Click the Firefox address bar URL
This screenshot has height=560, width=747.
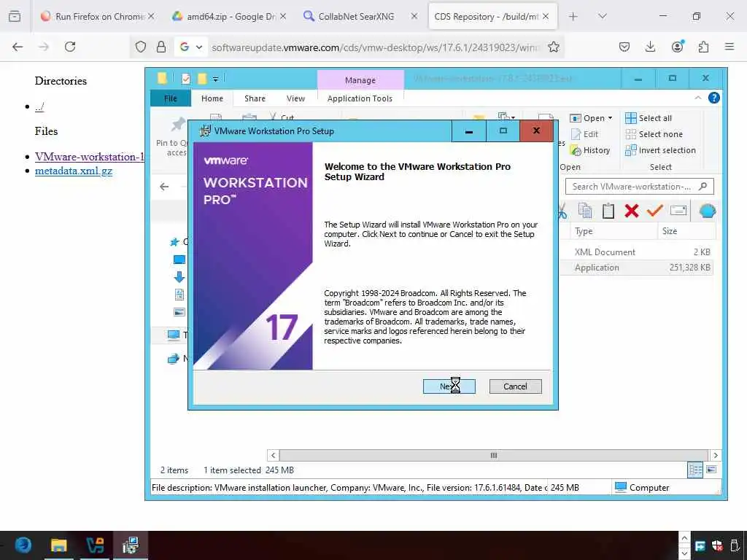coord(376,47)
